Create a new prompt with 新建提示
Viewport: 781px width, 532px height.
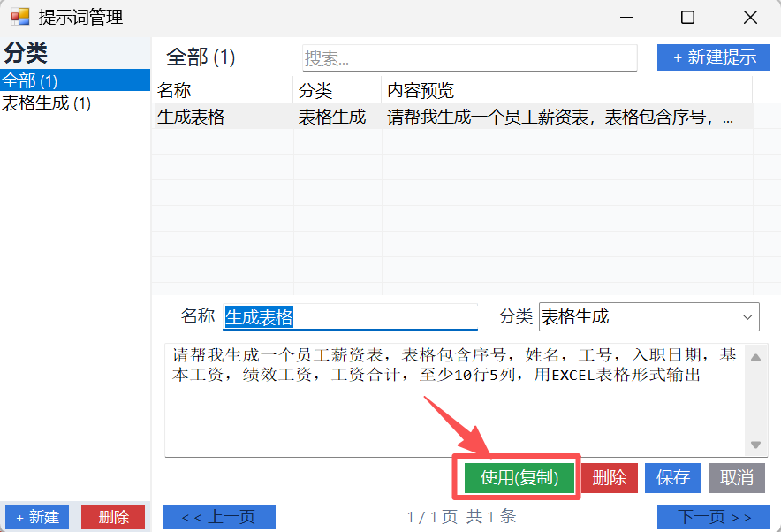click(x=714, y=57)
